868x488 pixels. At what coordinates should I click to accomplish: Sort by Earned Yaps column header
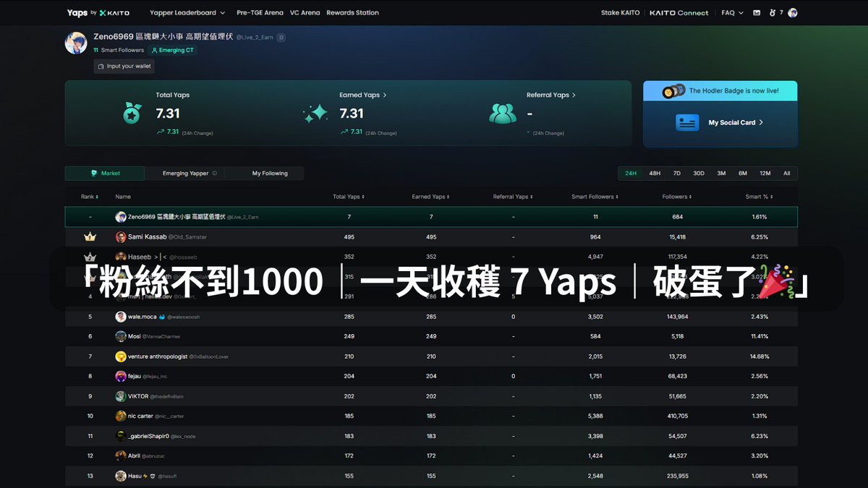point(431,197)
